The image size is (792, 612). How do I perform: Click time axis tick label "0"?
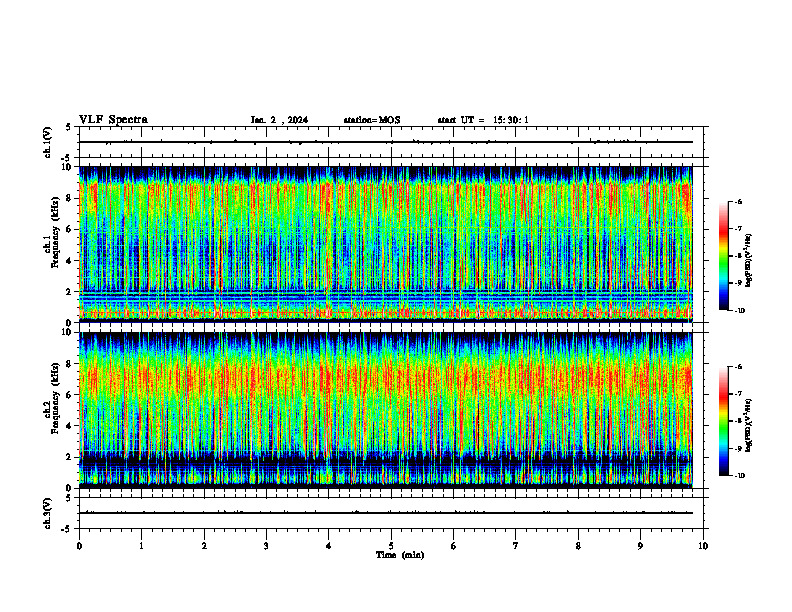click(79, 546)
